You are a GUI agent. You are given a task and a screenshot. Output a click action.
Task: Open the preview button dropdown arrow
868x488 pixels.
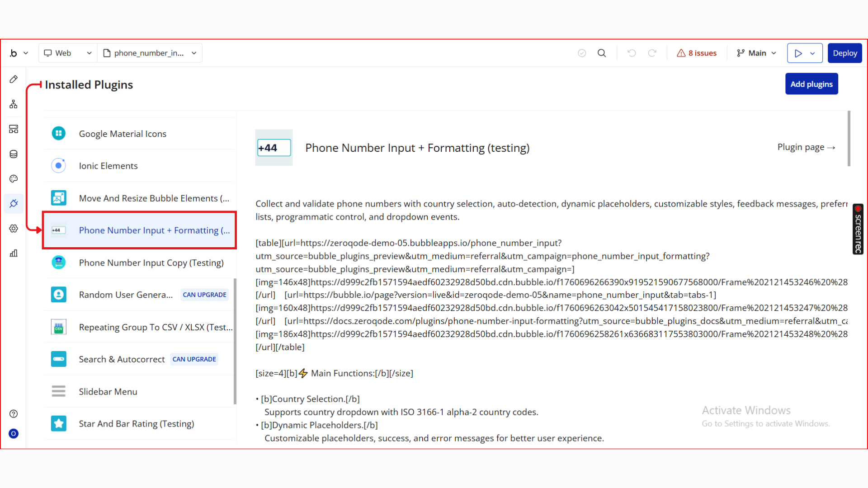(x=813, y=53)
